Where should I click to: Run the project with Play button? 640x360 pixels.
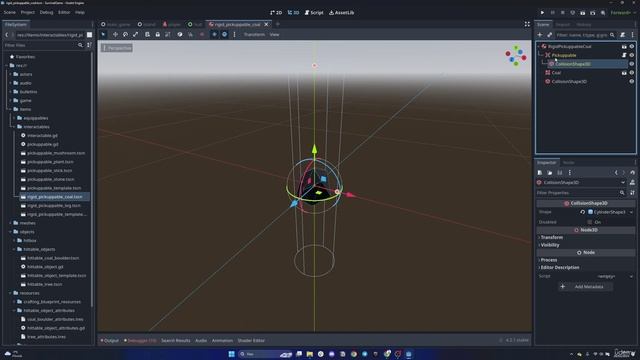(x=542, y=13)
